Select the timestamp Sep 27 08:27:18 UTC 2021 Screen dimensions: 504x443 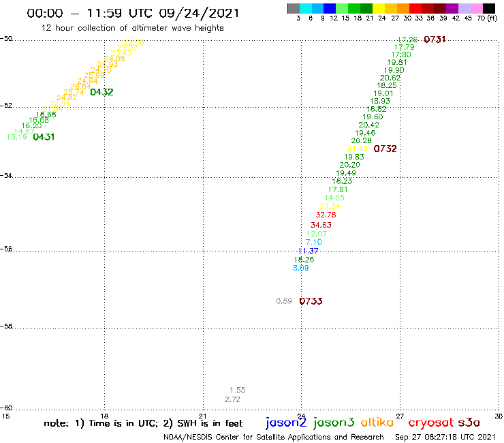[x=445, y=437]
